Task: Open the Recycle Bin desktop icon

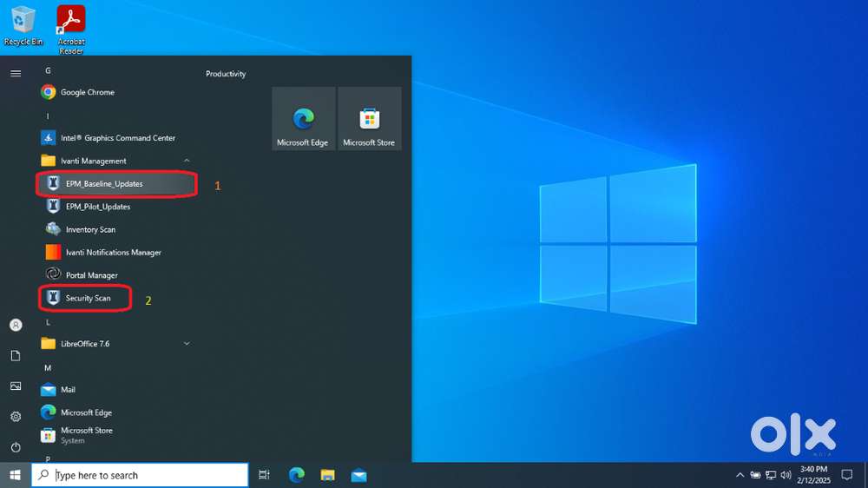Action: (x=23, y=26)
